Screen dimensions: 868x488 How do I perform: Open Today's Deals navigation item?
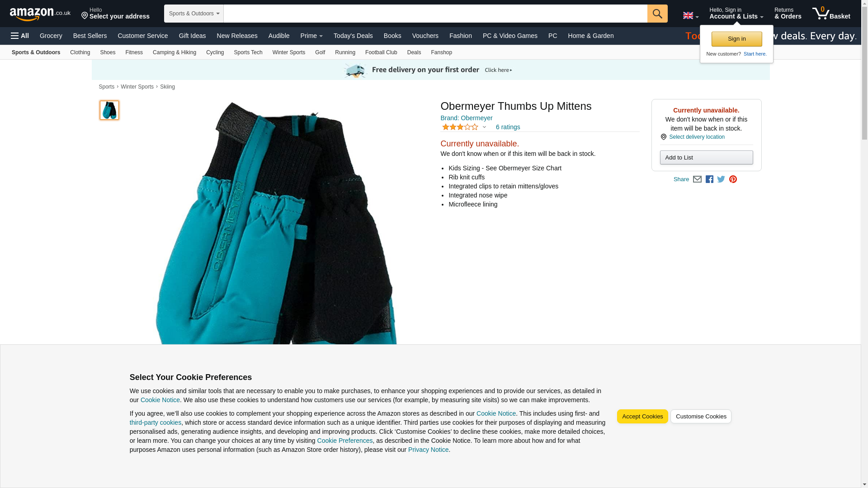click(353, 36)
